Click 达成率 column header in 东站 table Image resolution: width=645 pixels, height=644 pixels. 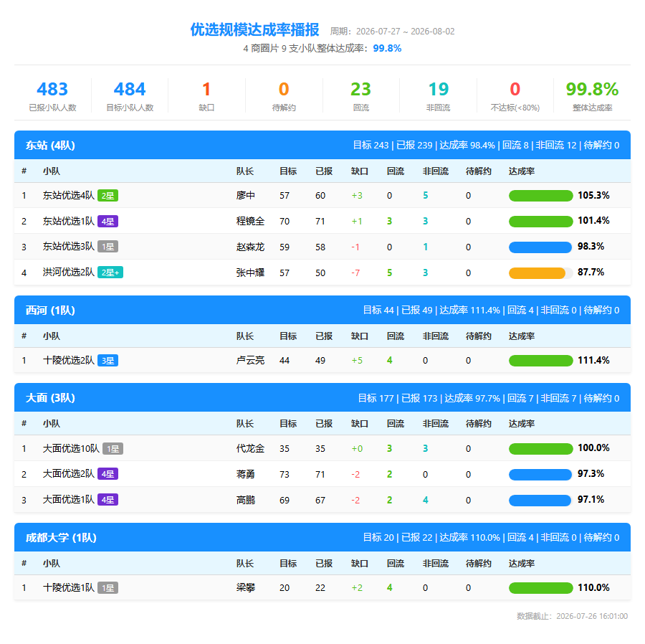pos(522,171)
